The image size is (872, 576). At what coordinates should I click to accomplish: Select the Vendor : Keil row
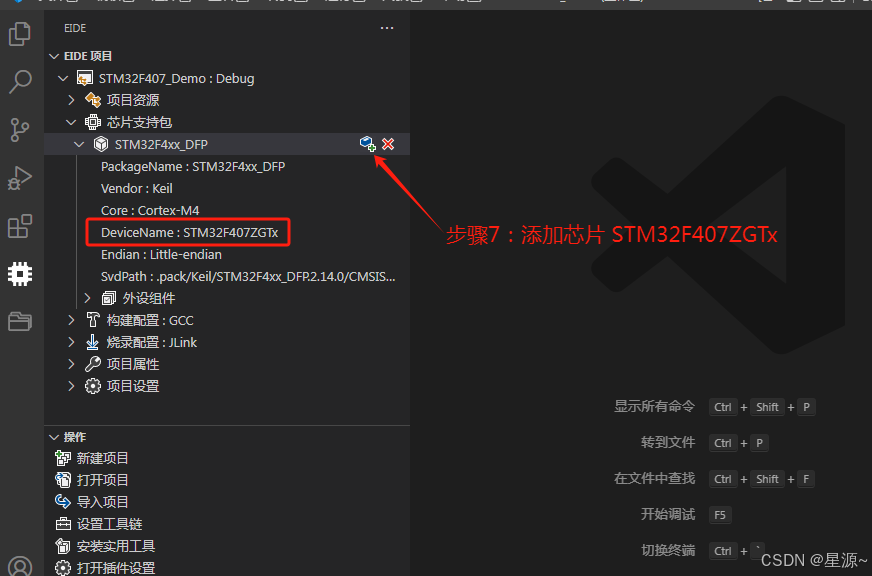coord(227,188)
